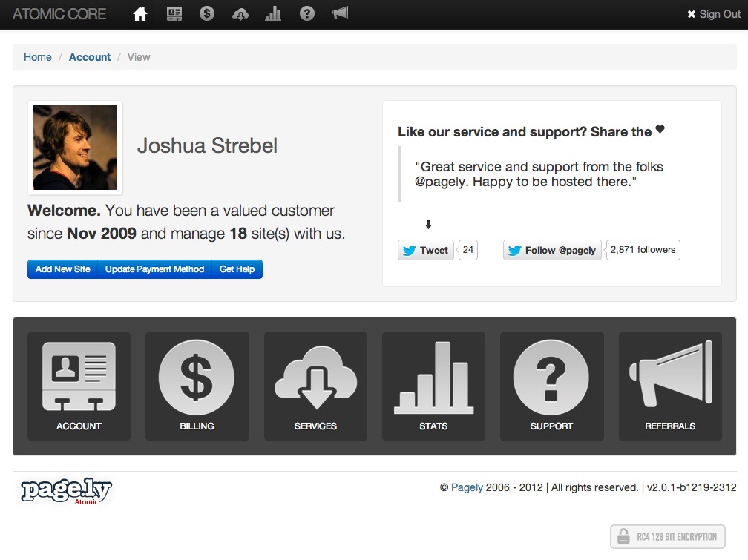This screenshot has width=748, height=560.
Task: Click the tweet count bubble 24
Action: [x=468, y=250]
